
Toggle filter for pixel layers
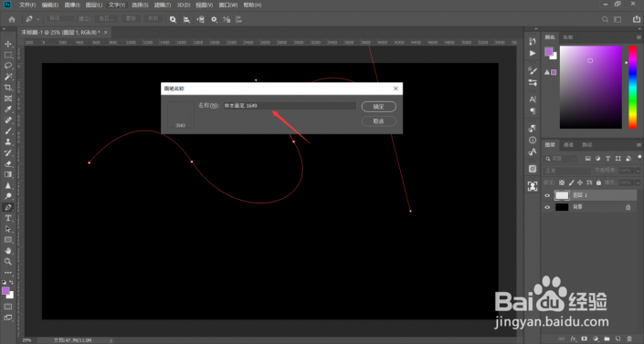tap(587, 159)
